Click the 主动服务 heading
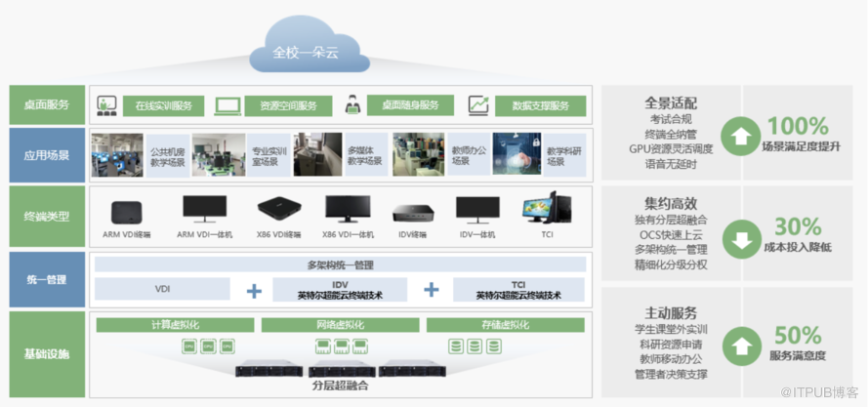 tap(671, 313)
